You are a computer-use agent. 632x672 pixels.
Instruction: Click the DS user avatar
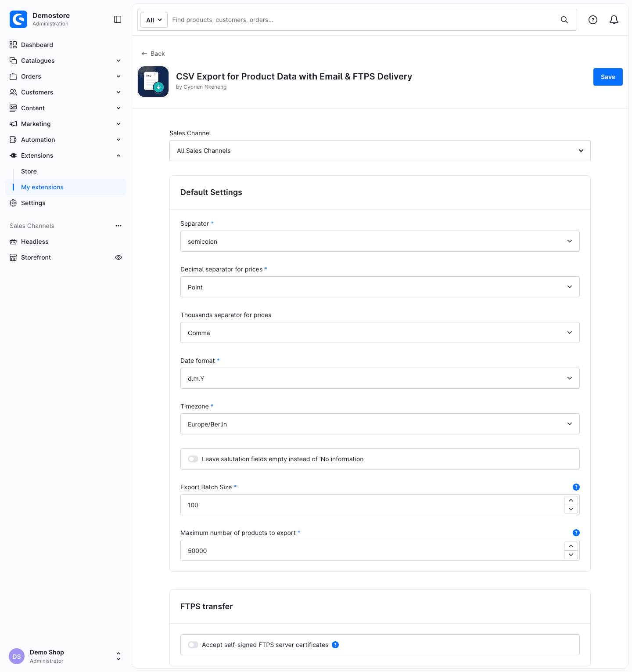[17, 657]
